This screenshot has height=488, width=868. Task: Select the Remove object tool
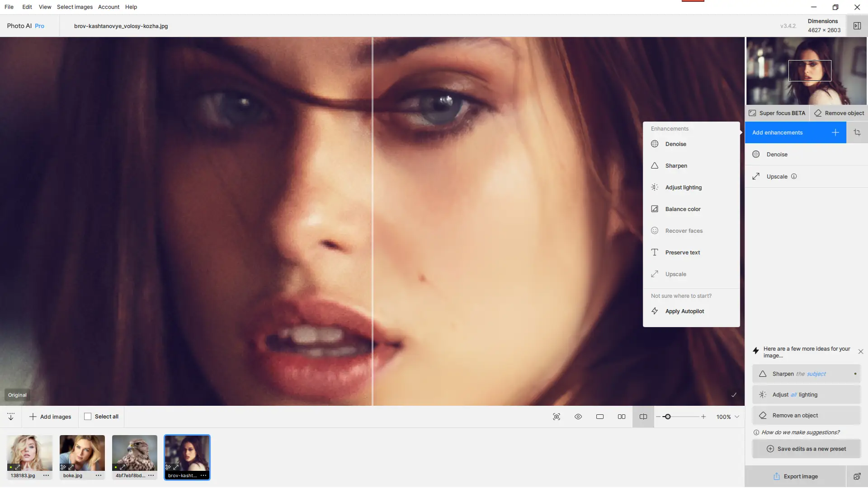(839, 113)
